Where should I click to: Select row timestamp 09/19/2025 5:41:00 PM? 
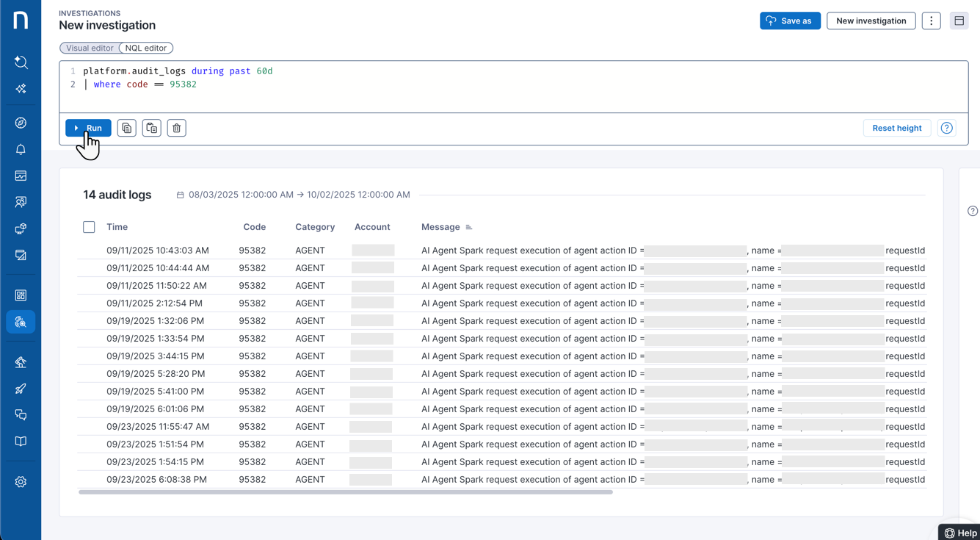pyautogui.click(x=156, y=392)
